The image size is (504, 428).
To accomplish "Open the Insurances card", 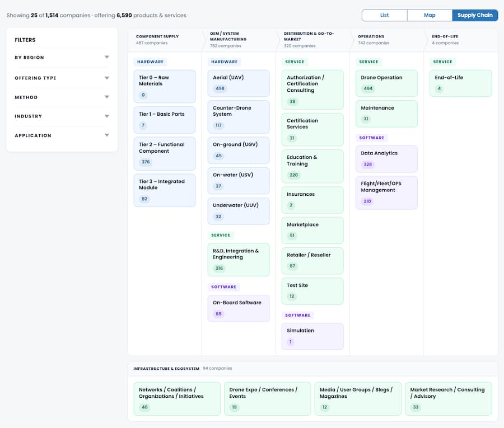I will (x=312, y=200).
